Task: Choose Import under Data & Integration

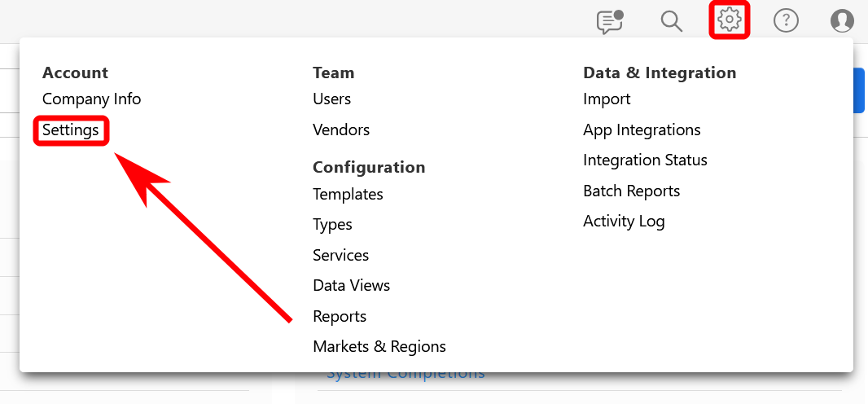Action: pos(607,99)
